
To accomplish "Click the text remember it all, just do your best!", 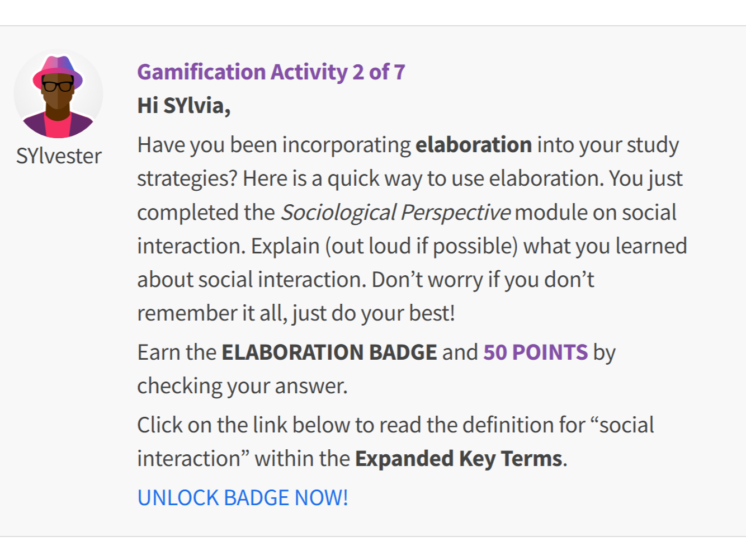I will 296,313.
